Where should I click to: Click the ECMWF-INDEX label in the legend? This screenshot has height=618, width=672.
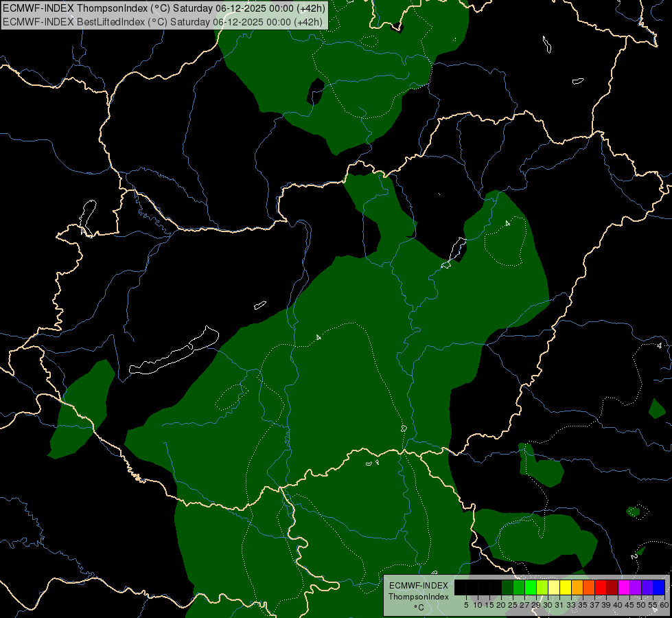coord(419,586)
